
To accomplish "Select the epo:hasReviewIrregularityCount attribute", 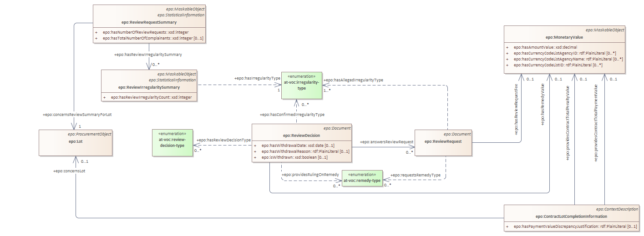I will [x=151, y=97].
